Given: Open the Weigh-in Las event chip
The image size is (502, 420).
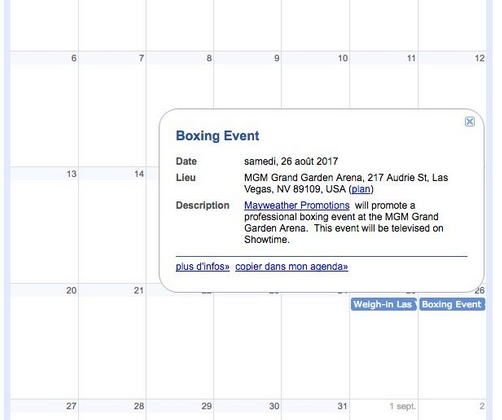Looking at the screenshot, I should click(384, 304).
